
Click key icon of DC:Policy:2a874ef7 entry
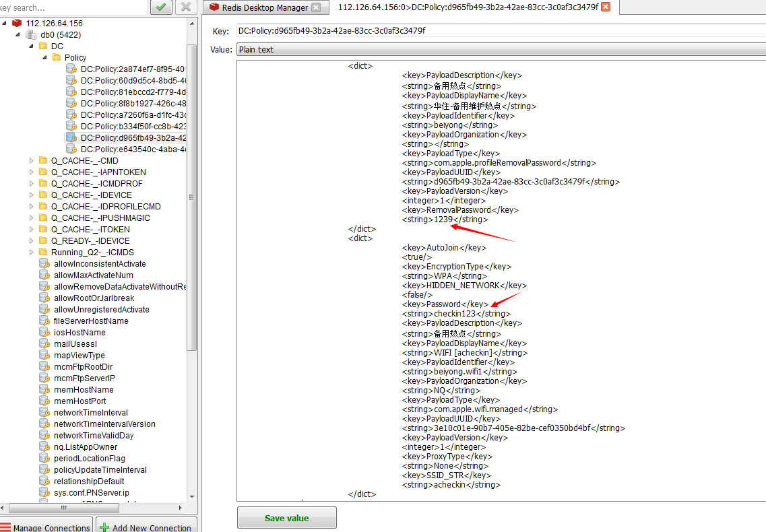(x=71, y=69)
